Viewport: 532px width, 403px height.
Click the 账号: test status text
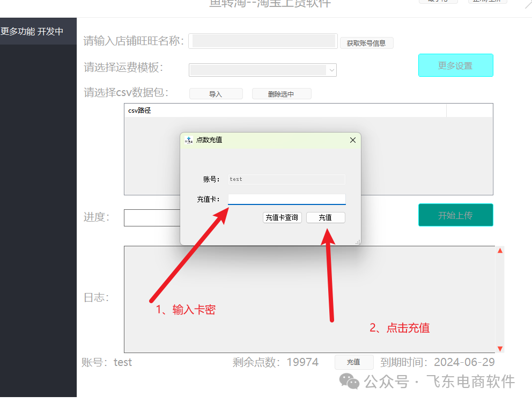107,362
